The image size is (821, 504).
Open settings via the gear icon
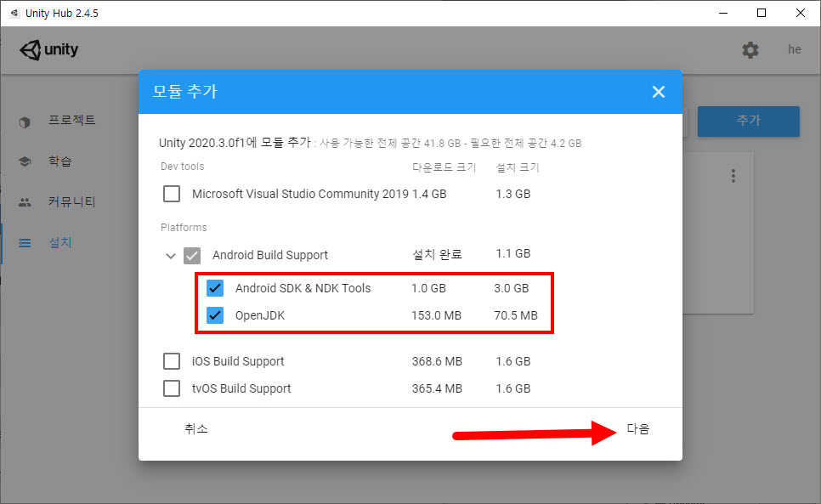750,49
